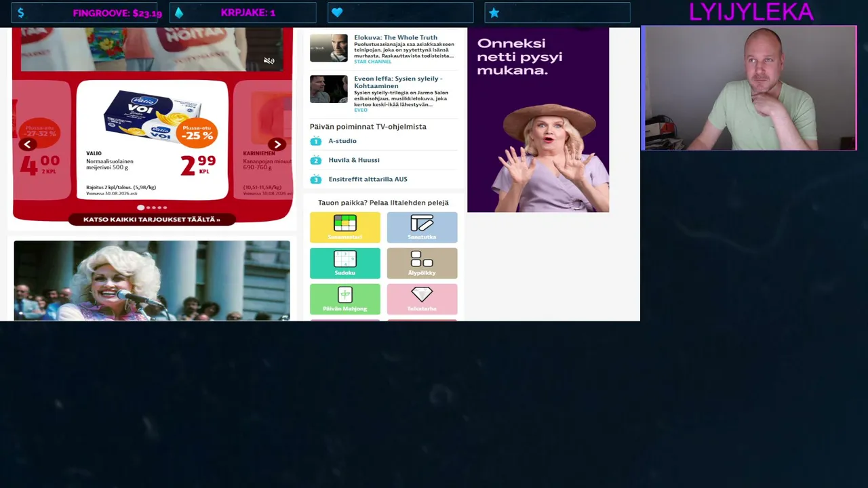Viewport: 868px width, 488px height.
Task: Click the blue water drop overlay icon
Action: 179,13
